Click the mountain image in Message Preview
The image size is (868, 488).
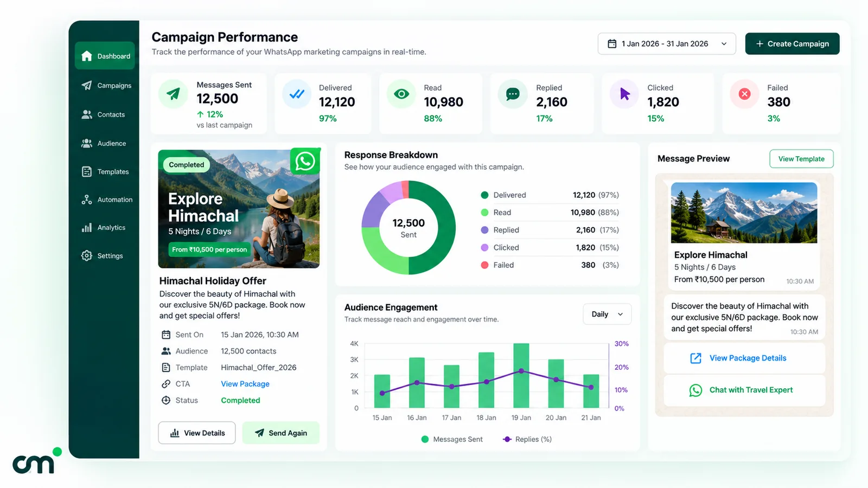[744, 213]
